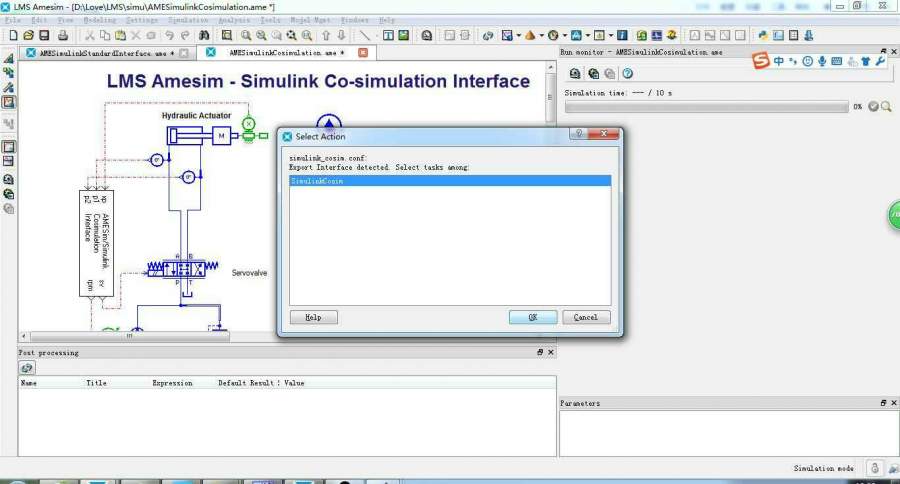Close the Post processing panel

click(551, 352)
